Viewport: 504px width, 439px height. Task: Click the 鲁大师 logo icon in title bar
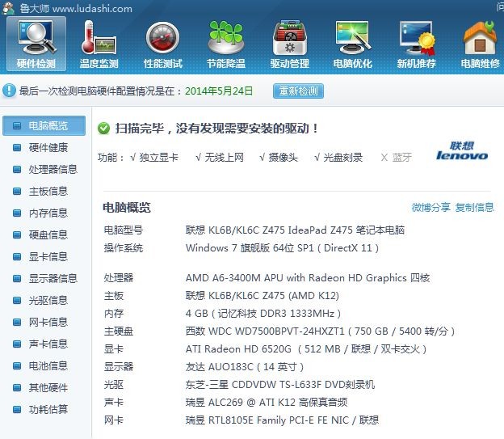[x=8, y=8]
